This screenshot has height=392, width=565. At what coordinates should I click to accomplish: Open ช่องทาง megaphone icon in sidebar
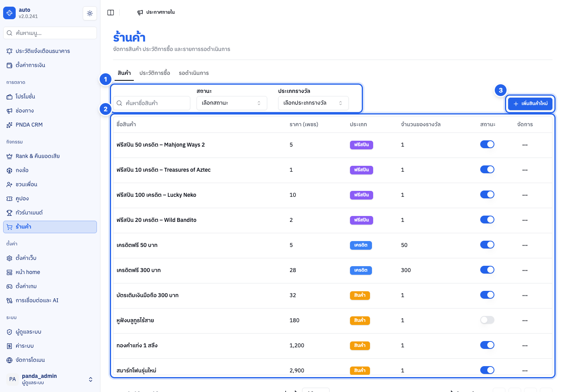[x=9, y=111]
